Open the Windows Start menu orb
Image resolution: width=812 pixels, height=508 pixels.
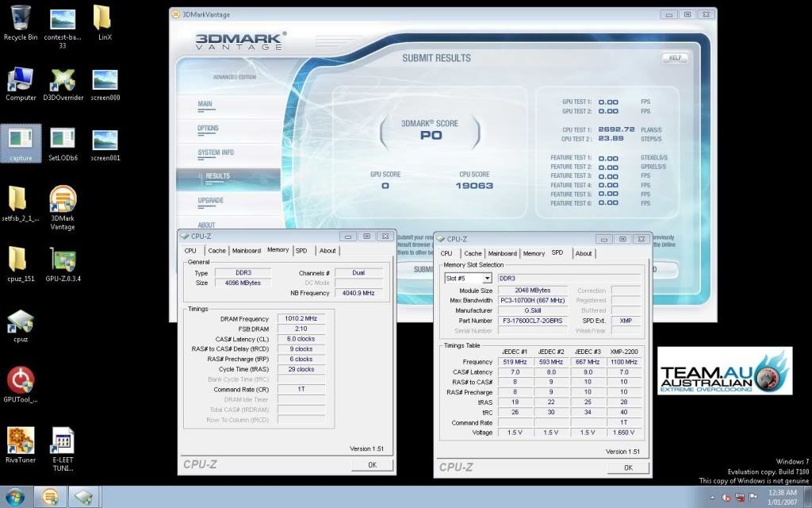(x=14, y=497)
